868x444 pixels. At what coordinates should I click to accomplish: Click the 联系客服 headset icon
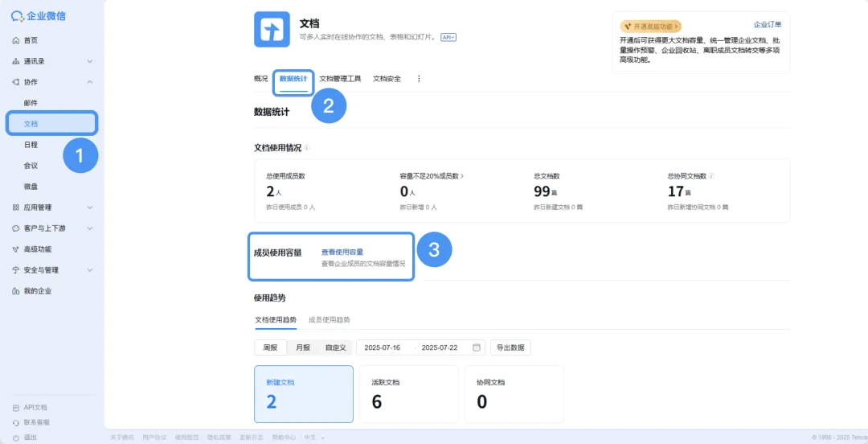(15, 422)
